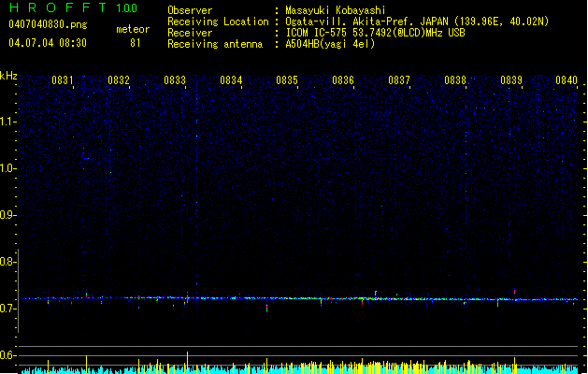Select the 1.1 kHz axis label
Image resolution: width=588 pixels, height=374 pixels.
click(7, 122)
